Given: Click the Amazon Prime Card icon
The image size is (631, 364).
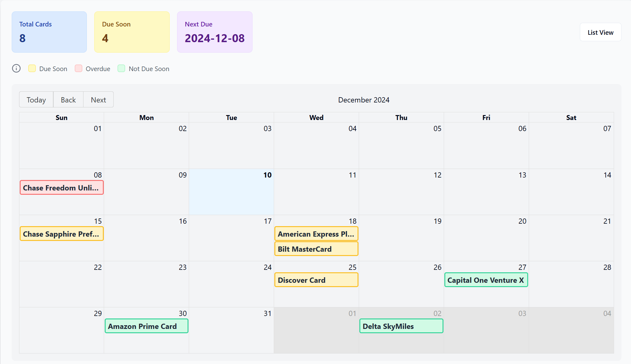Looking at the screenshot, I should (x=147, y=326).
